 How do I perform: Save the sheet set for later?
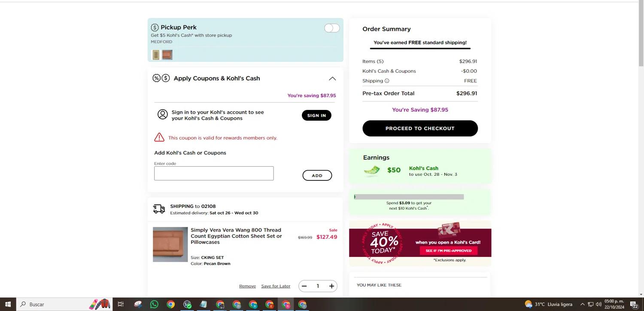coord(276,286)
